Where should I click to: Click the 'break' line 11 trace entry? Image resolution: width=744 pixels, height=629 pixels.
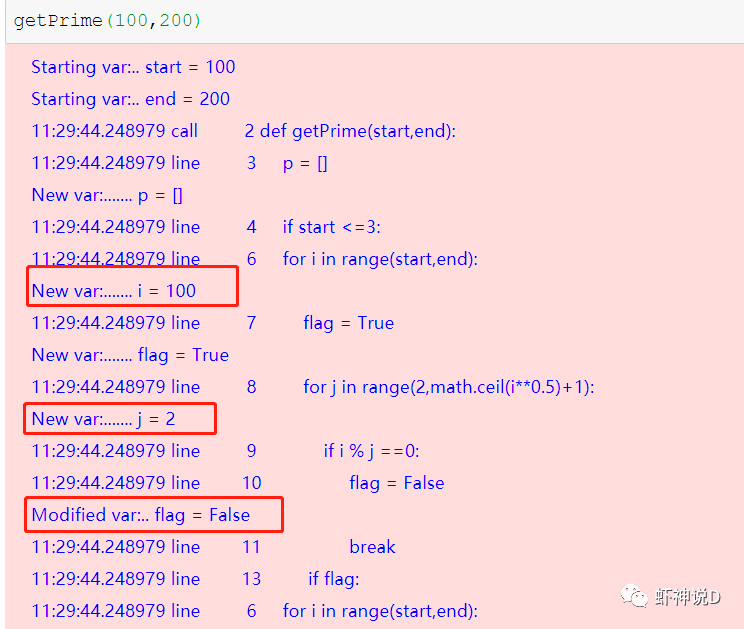point(214,547)
